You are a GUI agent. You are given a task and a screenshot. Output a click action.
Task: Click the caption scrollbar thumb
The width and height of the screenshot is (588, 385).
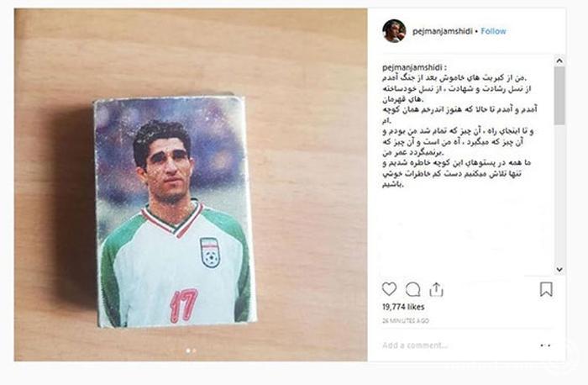click(559, 96)
